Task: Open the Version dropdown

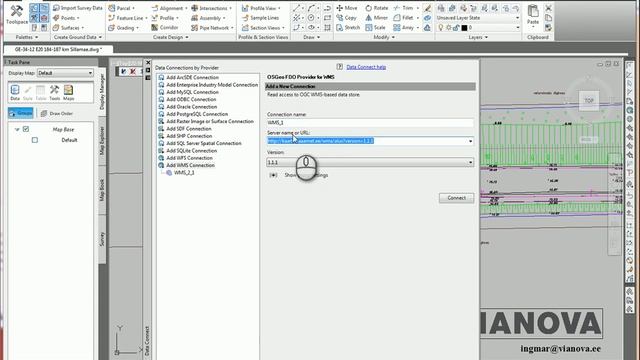Action: click(370, 162)
